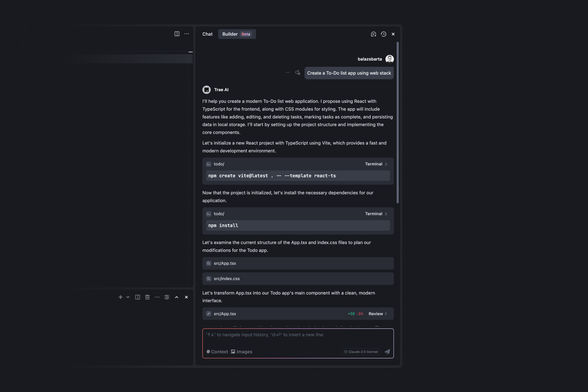Image resolution: width=588 pixels, height=392 pixels.
Task: Open more actions on the user message
Action: coord(288,72)
